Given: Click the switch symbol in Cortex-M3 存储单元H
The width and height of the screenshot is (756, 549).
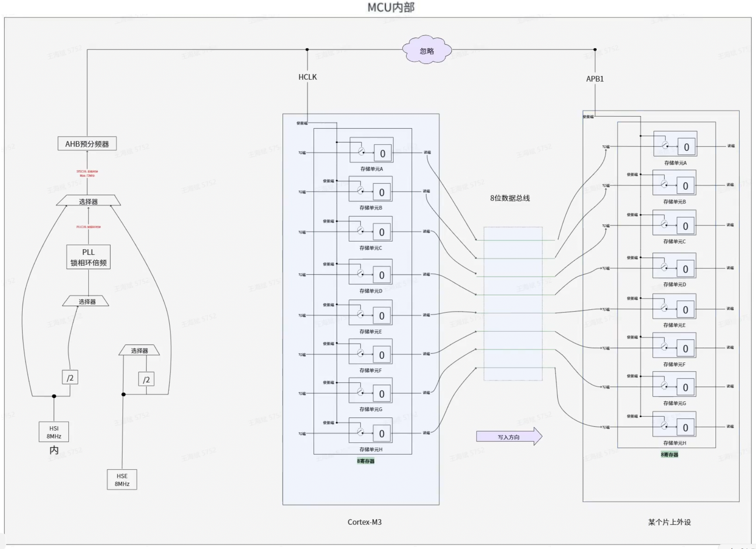Looking at the screenshot, I should [360, 431].
